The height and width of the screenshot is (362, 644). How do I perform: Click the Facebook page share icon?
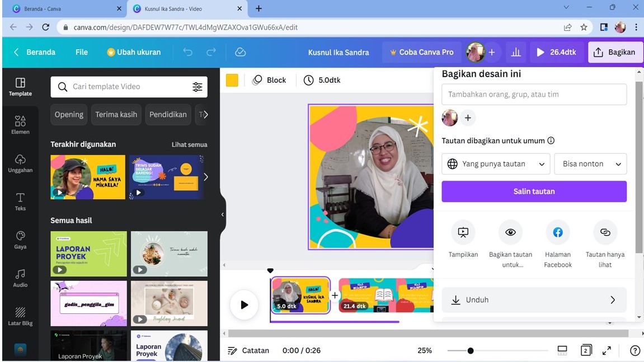pos(558,232)
